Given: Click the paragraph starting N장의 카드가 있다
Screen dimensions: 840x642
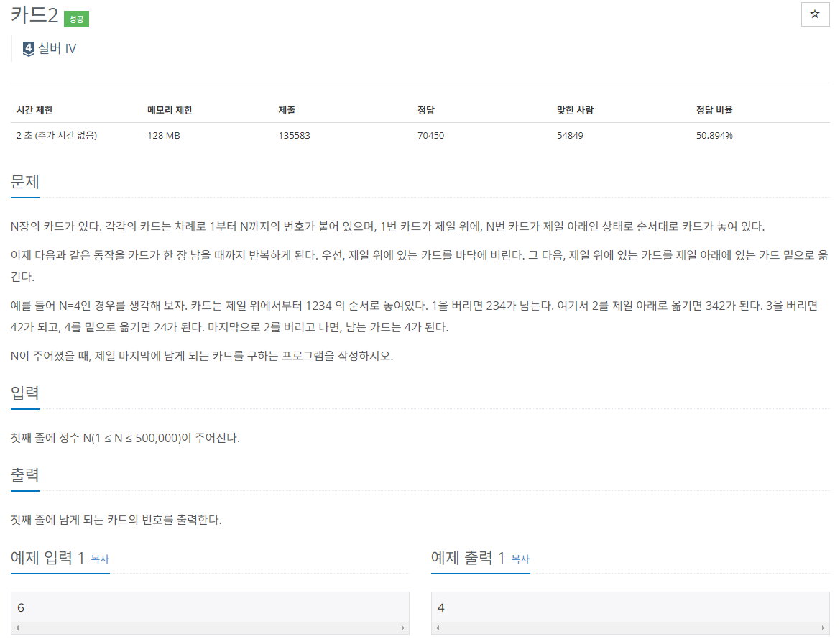Looking at the screenshot, I should [x=388, y=226].
